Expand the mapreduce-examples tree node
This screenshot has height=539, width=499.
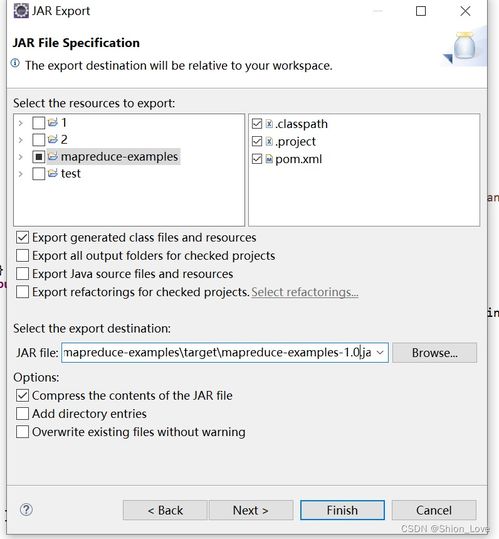(x=21, y=157)
